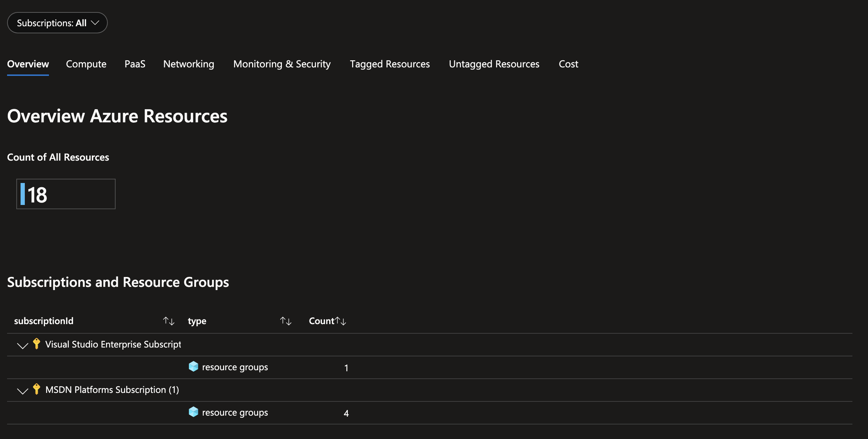Image resolution: width=868 pixels, height=439 pixels.
Task: Collapse the Visual Studio Enterprise Subscription row
Action: click(22, 345)
